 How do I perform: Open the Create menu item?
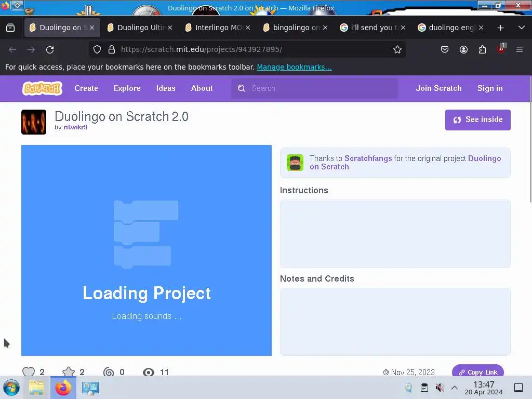[x=86, y=88]
